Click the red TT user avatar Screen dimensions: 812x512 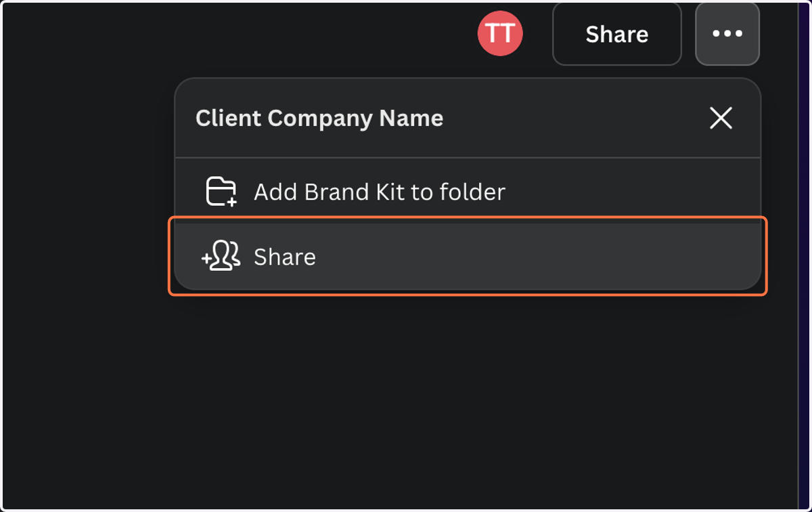(500, 33)
